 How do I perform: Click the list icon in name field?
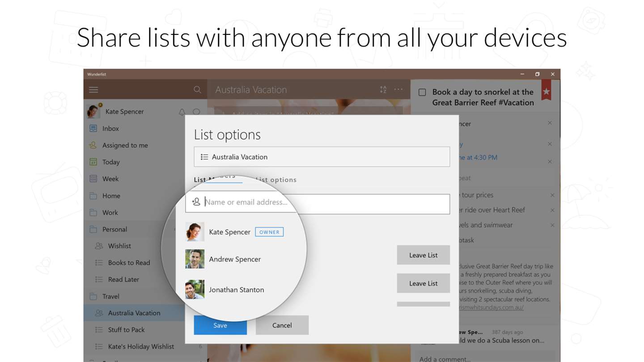pos(204,157)
